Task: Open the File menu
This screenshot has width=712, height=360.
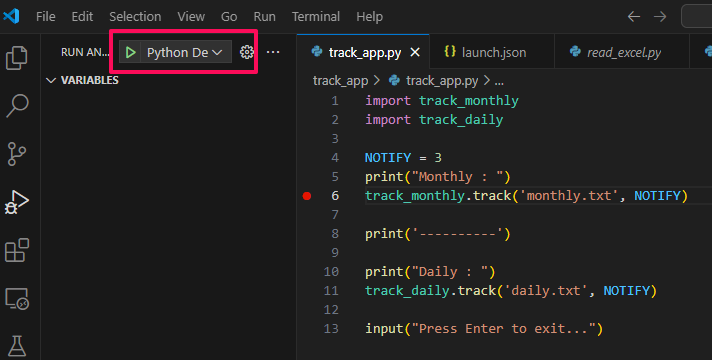Action: click(45, 17)
